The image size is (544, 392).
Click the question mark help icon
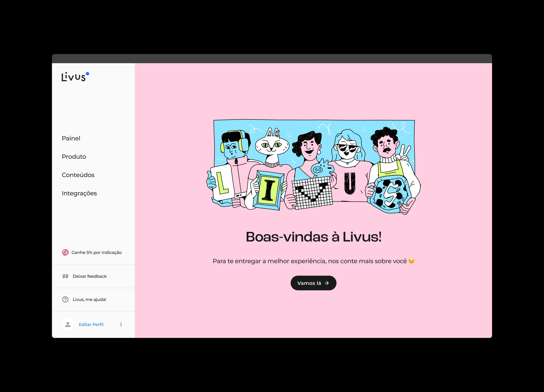(x=65, y=299)
